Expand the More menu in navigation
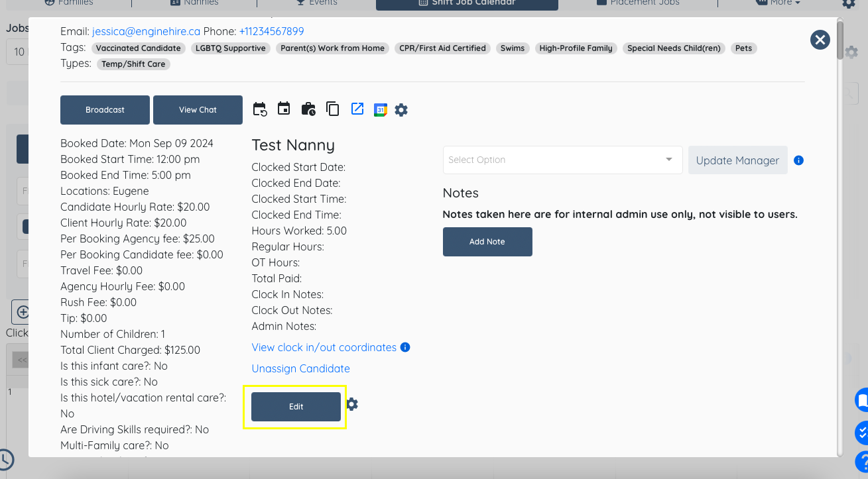868x479 pixels. click(x=778, y=3)
